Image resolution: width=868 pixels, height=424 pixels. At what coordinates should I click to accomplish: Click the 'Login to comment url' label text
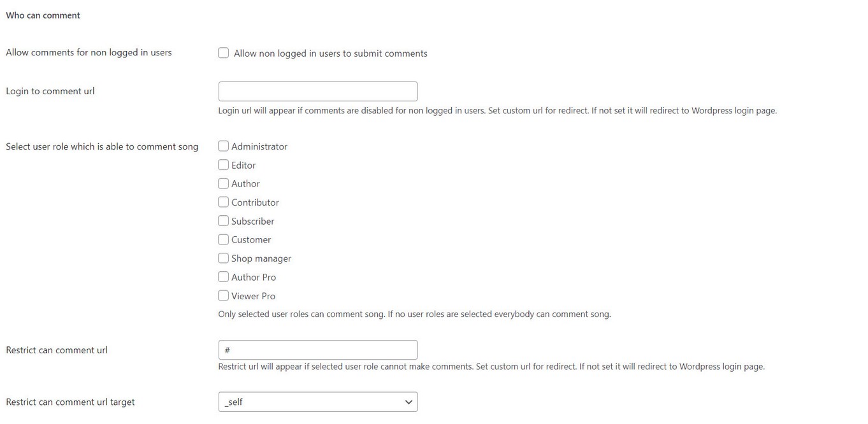50,91
